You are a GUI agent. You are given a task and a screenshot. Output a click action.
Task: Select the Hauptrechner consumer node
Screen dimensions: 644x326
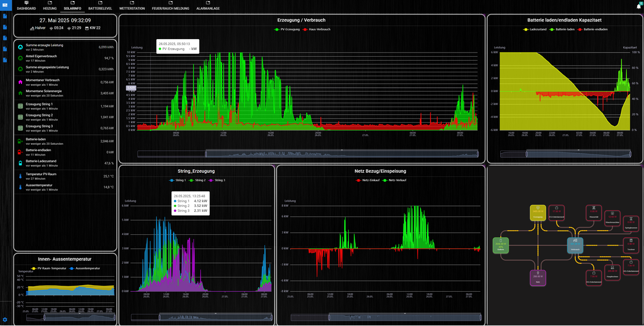(613, 271)
